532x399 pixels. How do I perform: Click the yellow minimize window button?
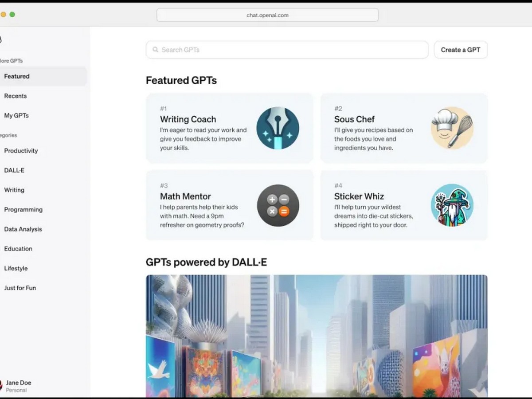(x=3, y=15)
